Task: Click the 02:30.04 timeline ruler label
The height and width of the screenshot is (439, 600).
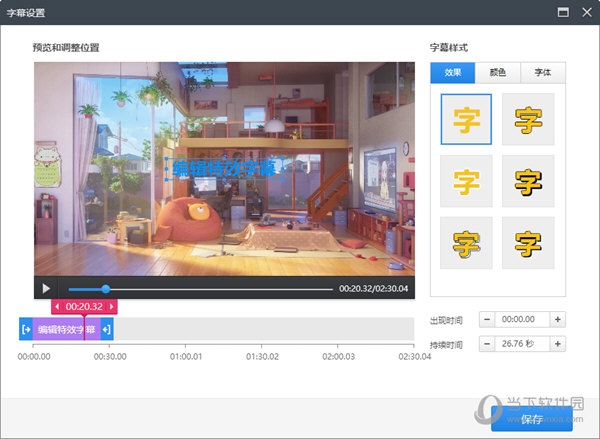Action: tap(414, 357)
